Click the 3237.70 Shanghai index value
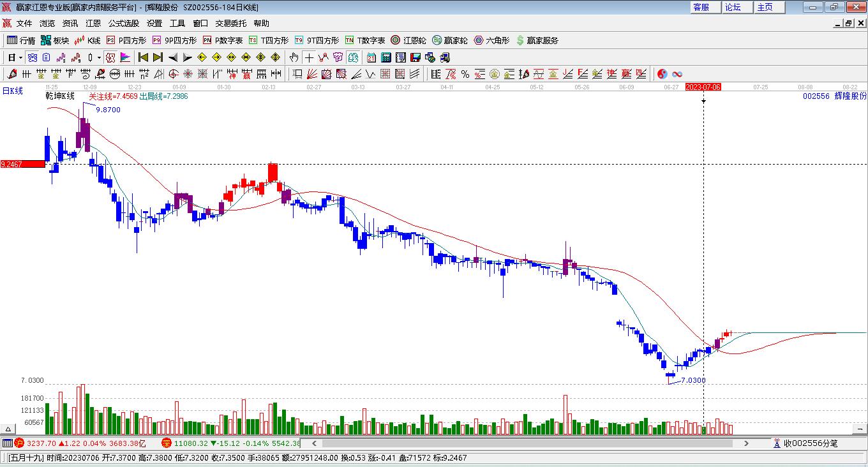The width and height of the screenshot is (868, 467). coord(40,443)
